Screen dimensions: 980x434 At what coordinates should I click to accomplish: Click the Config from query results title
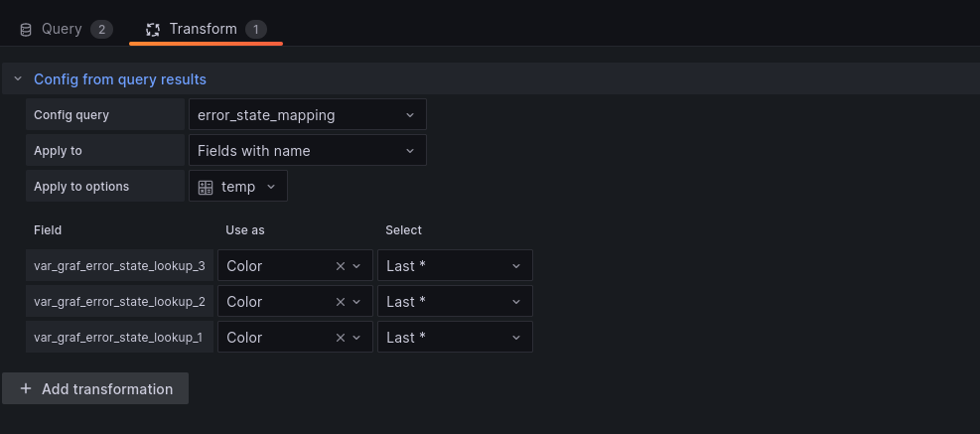(120, 79)
